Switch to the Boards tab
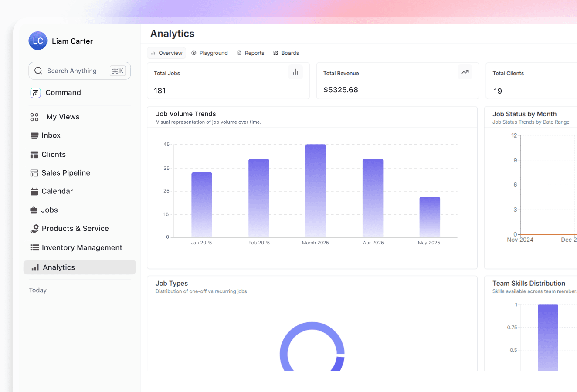Viewport: 577px width, 392px height. point(286,53)
